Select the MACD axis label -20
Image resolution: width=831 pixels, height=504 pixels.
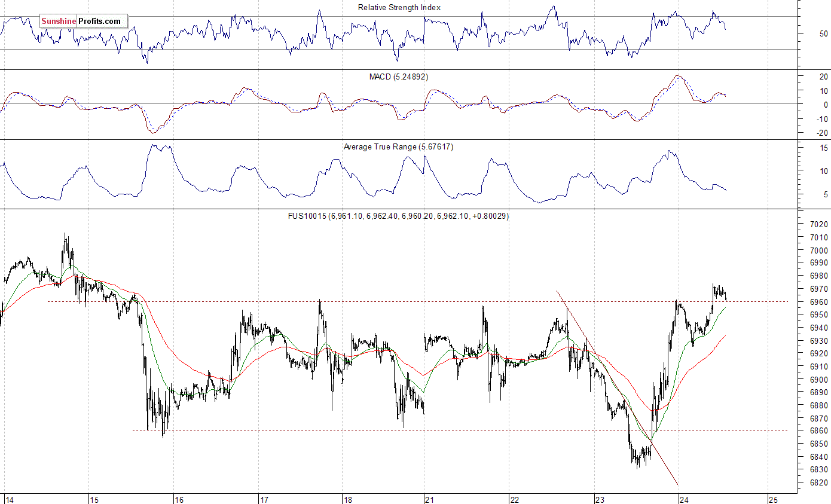click(822, 133)
